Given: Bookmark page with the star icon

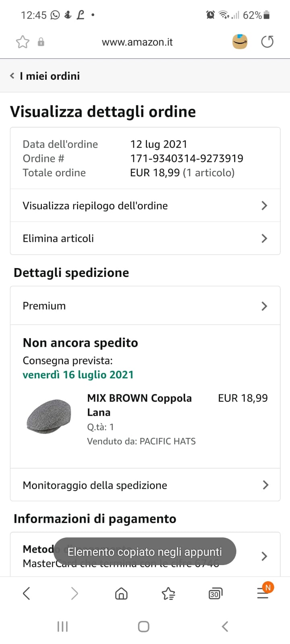Looking at the screenshot, I should 23,42.
